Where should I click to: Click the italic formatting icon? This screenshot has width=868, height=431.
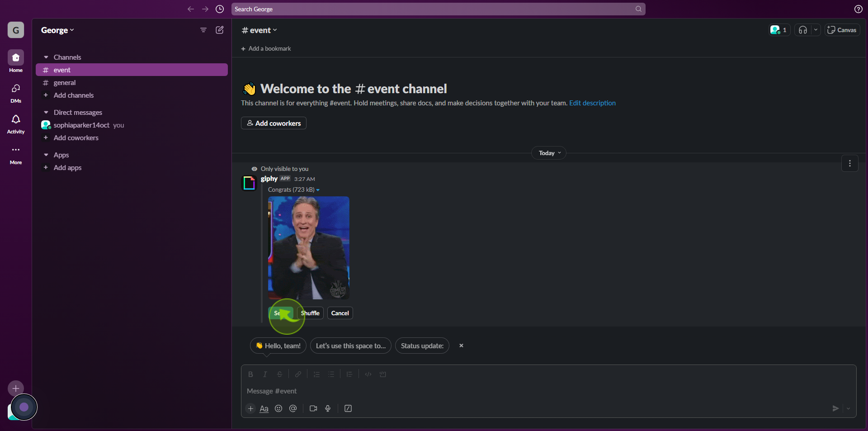pos(265,374)
